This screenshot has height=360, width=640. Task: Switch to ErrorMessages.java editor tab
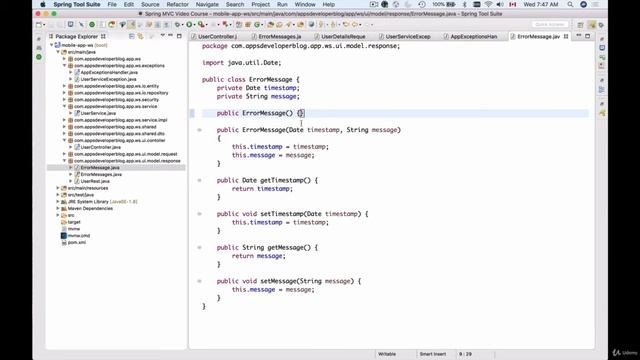[x=280, y=36]
